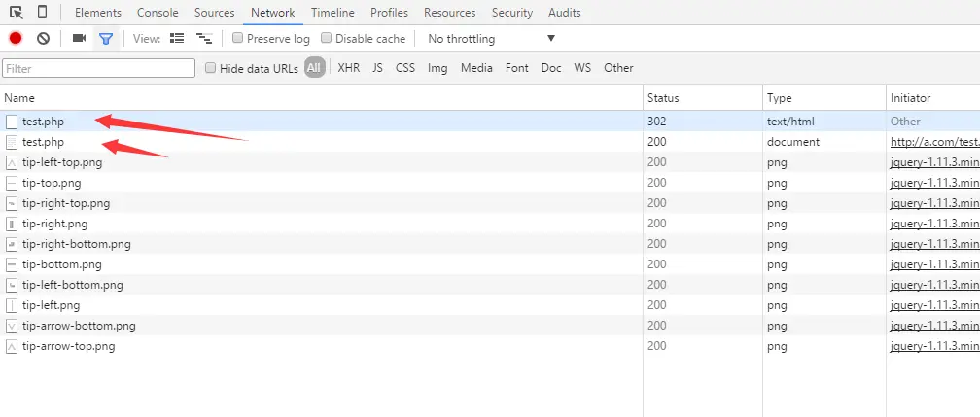Select test.php request with 302 status
980x417 pixels.
[490, 122]
